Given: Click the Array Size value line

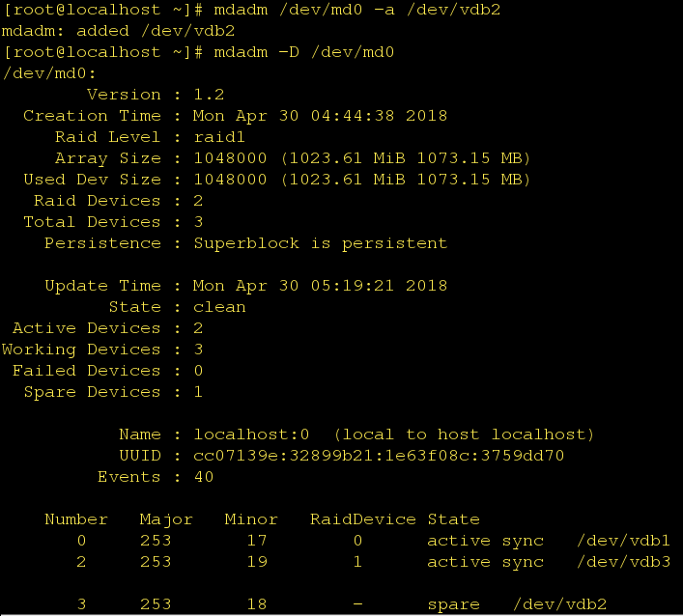Looking at the screenshot, I should point(362,158).
